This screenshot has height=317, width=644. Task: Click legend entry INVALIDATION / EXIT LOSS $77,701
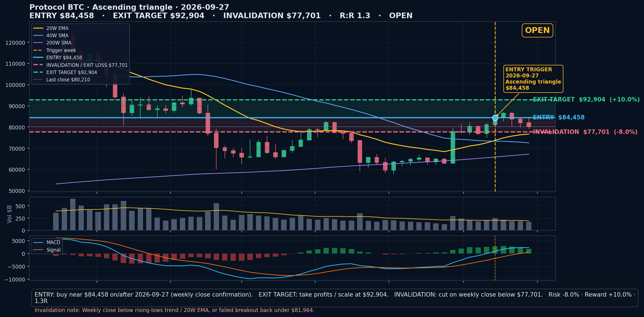coord(80,65)
